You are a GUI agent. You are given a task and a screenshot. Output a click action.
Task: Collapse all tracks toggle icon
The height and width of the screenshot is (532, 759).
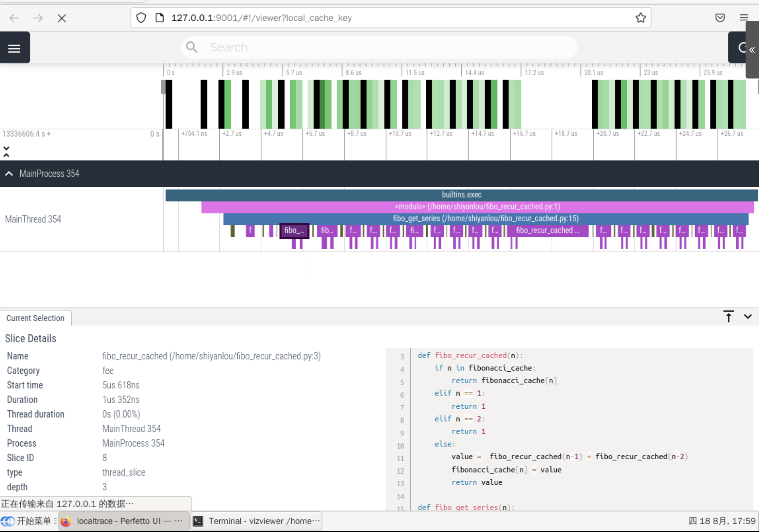point(6,152)
